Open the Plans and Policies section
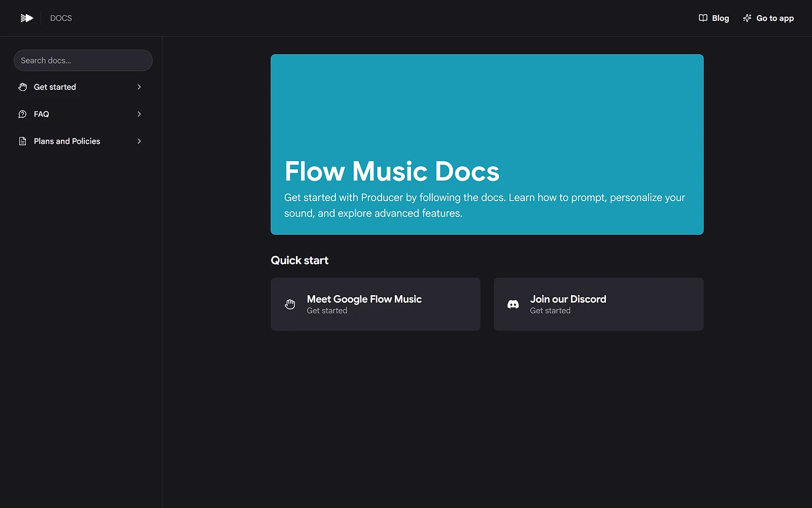This screenshot has height=508, width=812. coord(81,141)
